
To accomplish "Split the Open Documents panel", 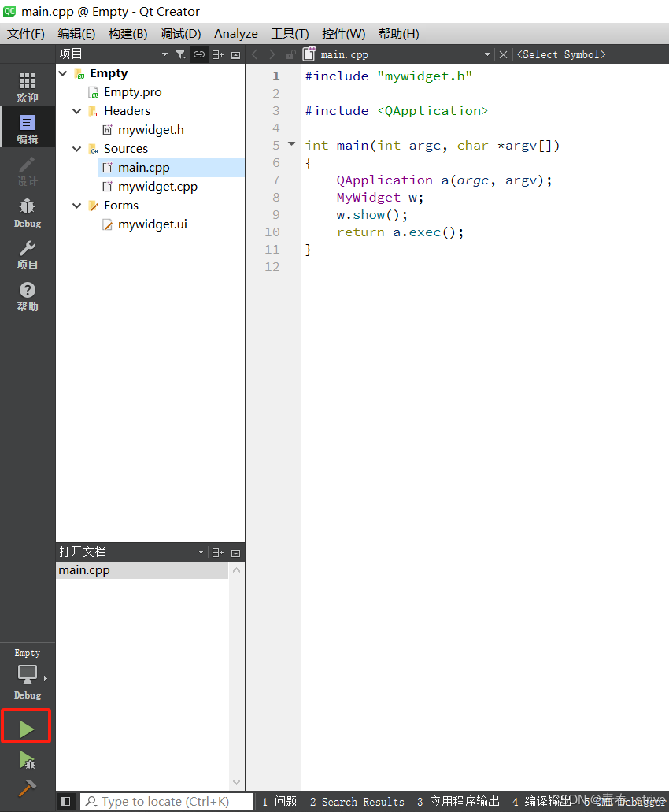I will tap(218, 553).
